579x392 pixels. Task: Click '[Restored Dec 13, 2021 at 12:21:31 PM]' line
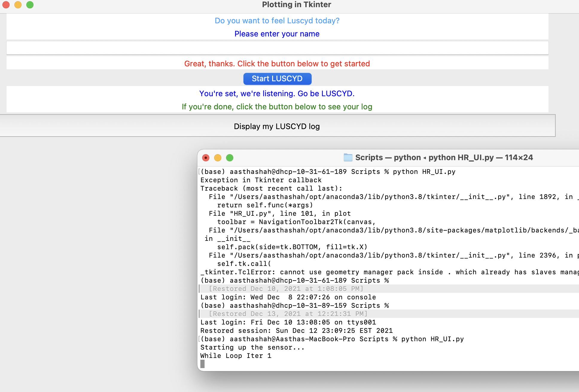click(x=288, y=314)
